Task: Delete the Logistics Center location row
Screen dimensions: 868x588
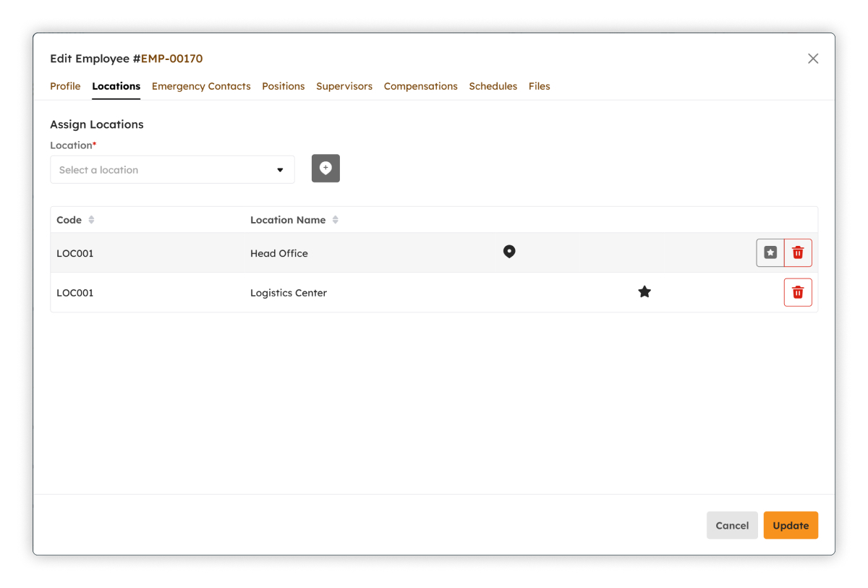Action: pyautogui.click(x=798, y=292)
